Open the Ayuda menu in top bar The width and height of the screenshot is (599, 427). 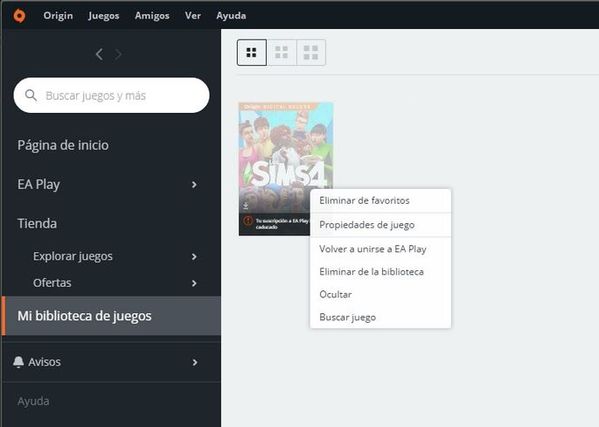(231, 16)
